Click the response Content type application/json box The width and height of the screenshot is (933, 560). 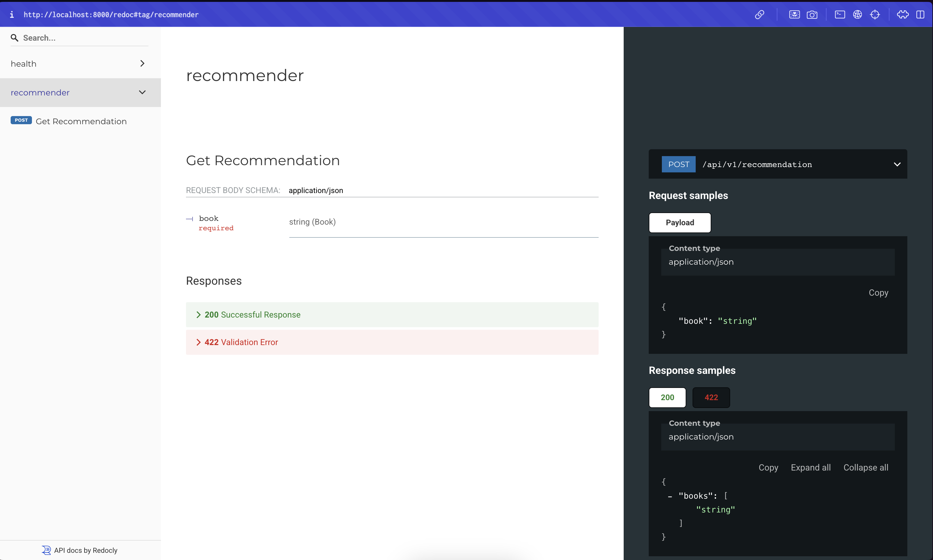(x=777, y=437)
